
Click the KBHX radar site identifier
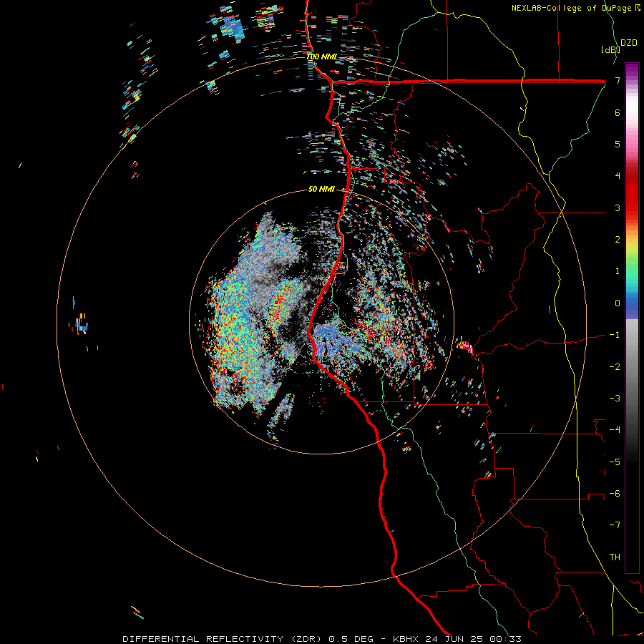click(x=406, y=639)
